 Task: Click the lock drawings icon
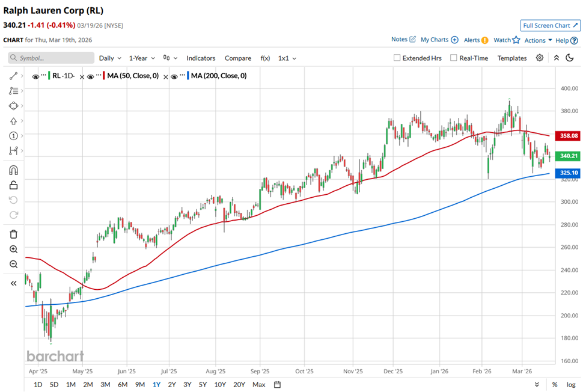point(13,185)
